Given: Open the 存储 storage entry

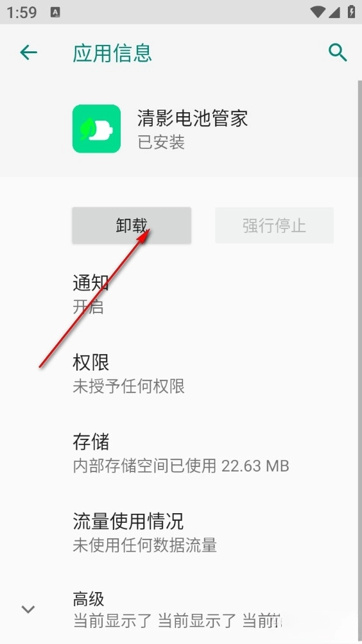Looking at the screenshot, I should (181, 453).
